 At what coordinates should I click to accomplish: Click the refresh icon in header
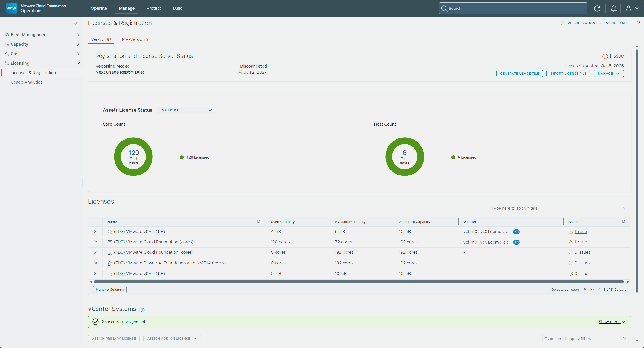click(x=597, y=8)
